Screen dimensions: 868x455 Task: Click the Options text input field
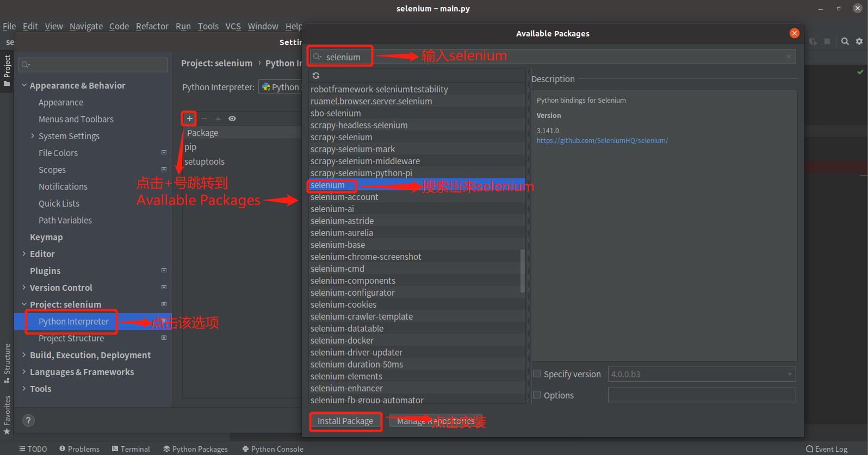702,395
